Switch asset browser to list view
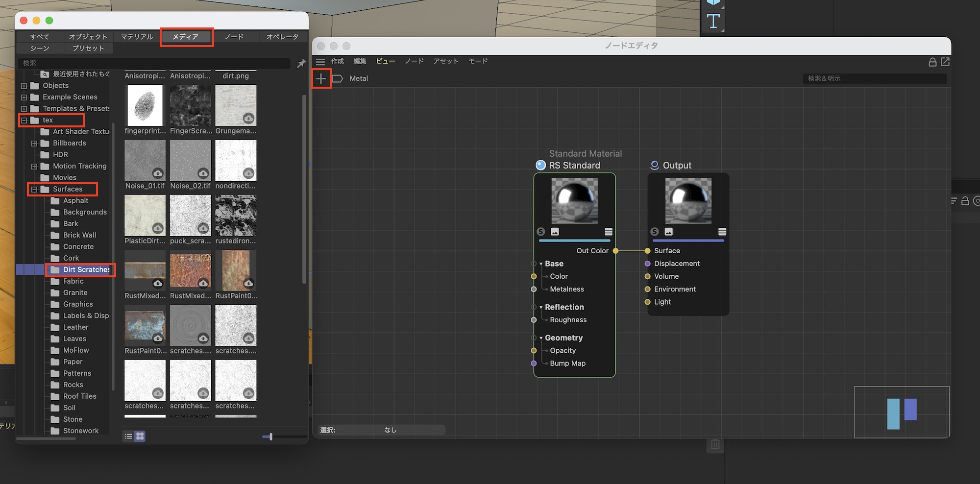 (128, 436)
